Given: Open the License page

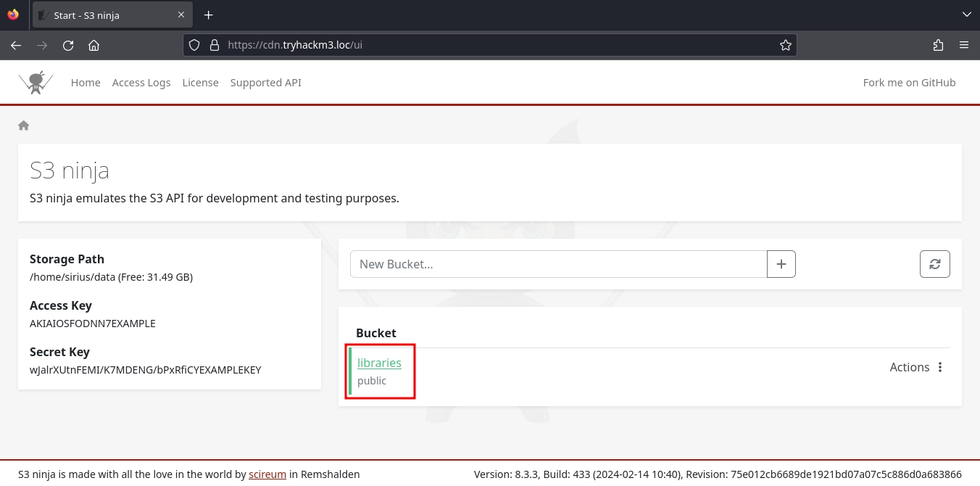Looking at the screenshot, I should point(200,83).
